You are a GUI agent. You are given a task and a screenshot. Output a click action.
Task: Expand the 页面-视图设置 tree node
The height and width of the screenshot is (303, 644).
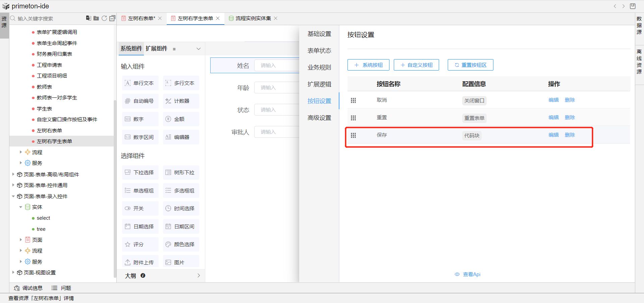[x=13, y=272]
